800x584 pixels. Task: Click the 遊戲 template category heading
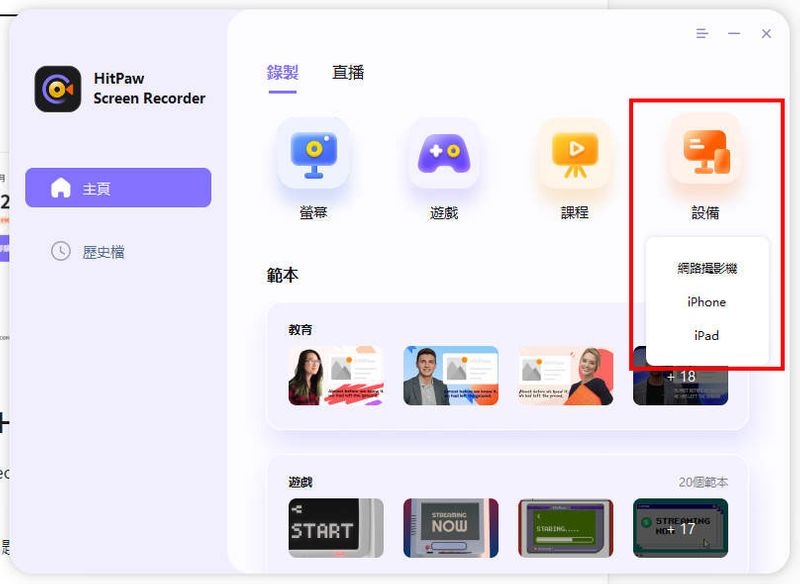coord(300,482)
